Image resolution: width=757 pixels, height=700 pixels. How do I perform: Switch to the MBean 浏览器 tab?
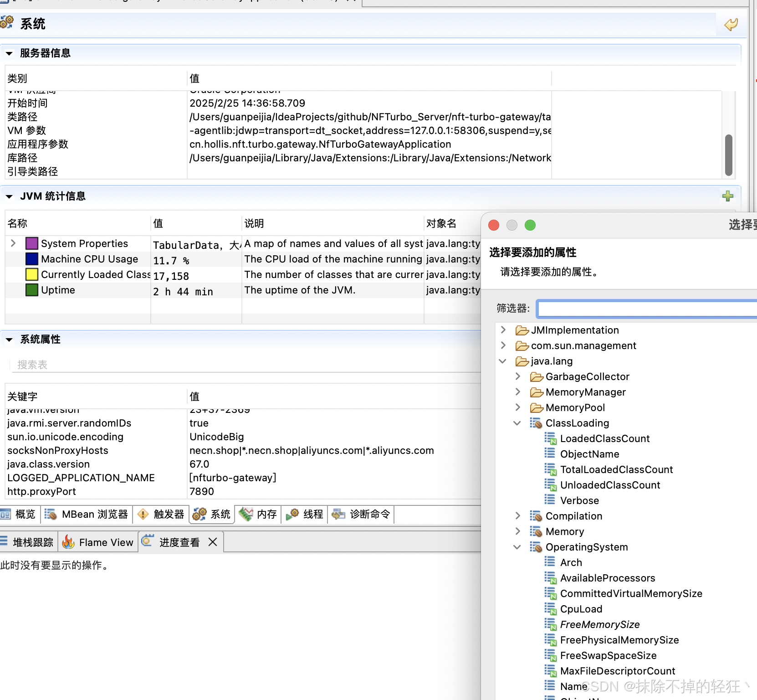click(x=87, y=514)
